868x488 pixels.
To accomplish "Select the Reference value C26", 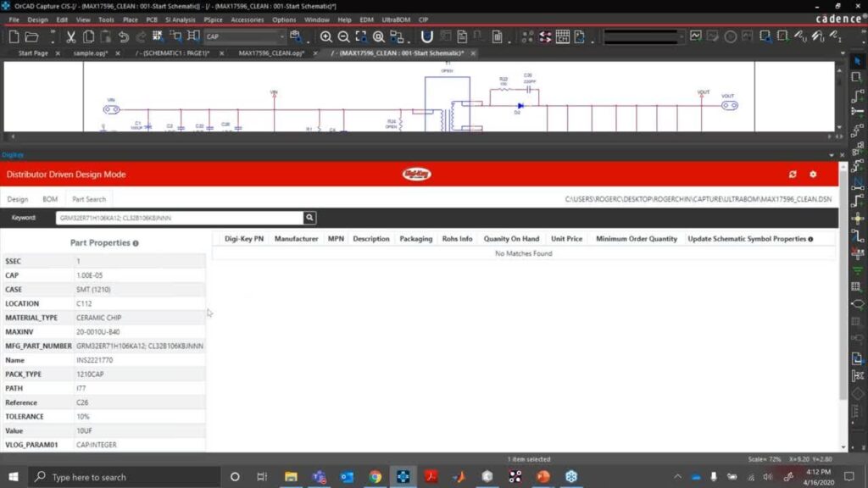I will (x=82, y=402).
